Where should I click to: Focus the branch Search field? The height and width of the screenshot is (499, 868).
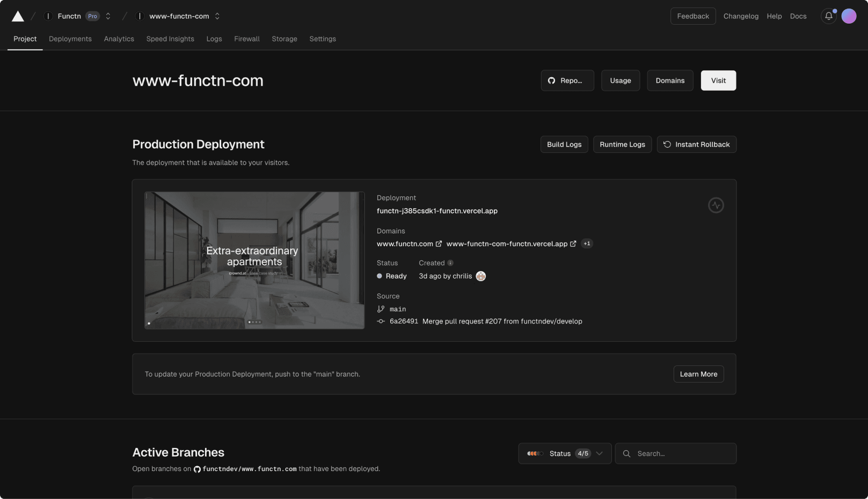tap(682, 453)
